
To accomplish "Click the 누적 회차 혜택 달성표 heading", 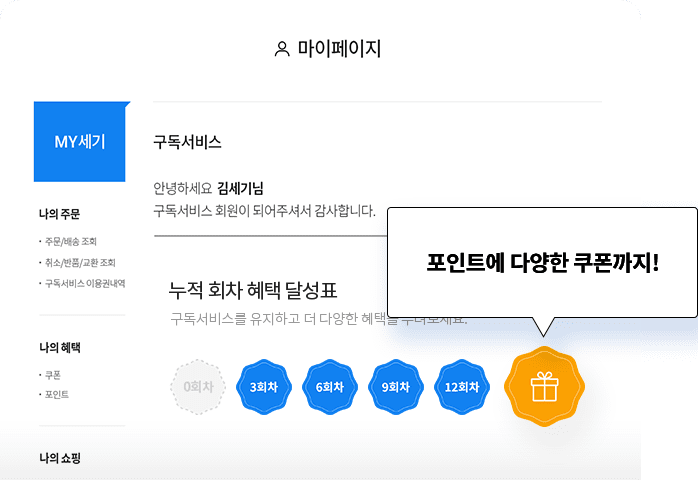I will pyautogui.click(x=253, y=291).
